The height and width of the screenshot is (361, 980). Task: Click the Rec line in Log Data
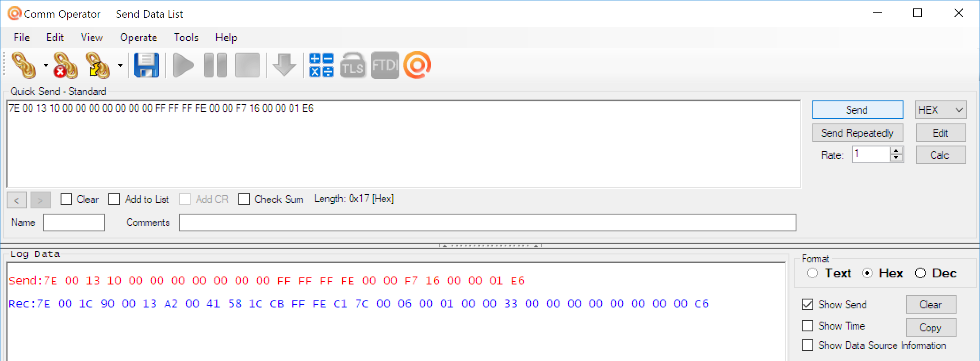point(359,304)
